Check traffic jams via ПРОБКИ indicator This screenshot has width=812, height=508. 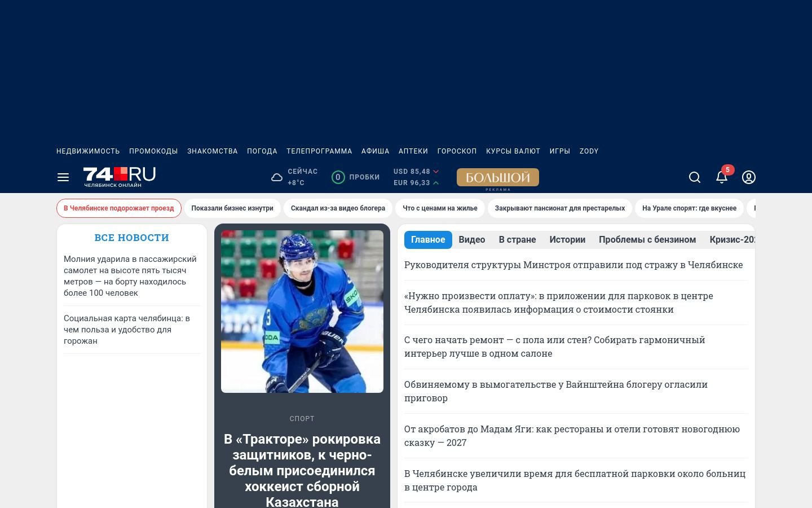(x=356, y=177)
